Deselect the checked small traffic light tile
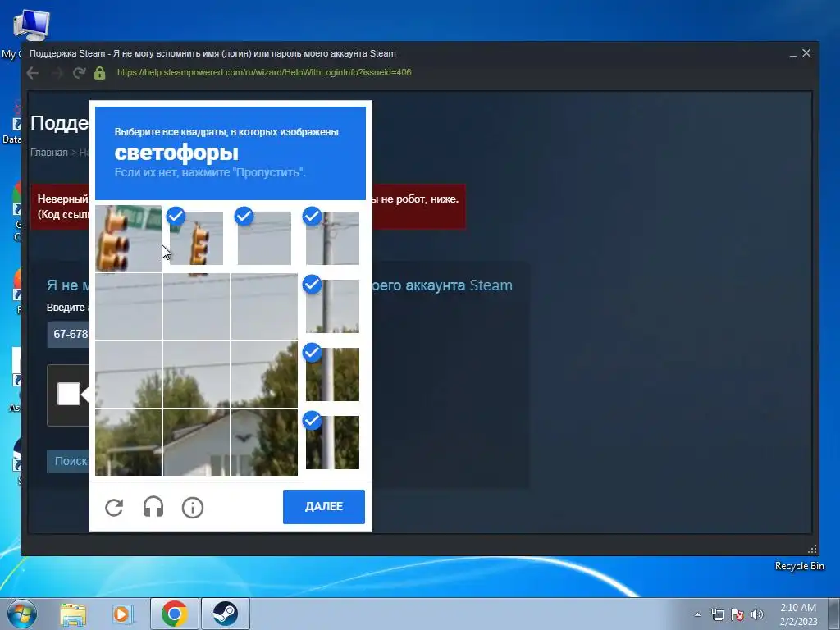The width and height of the screenshot is (840, 630). 196,239
